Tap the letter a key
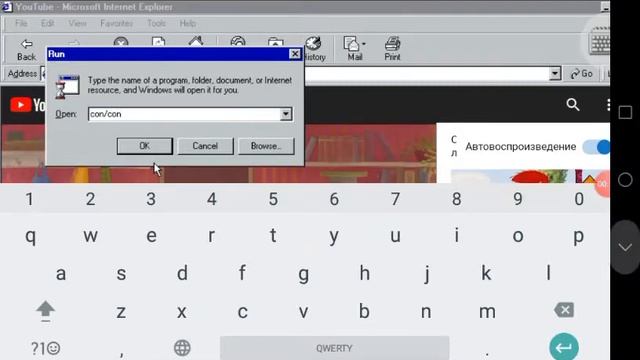 (60, 273)
